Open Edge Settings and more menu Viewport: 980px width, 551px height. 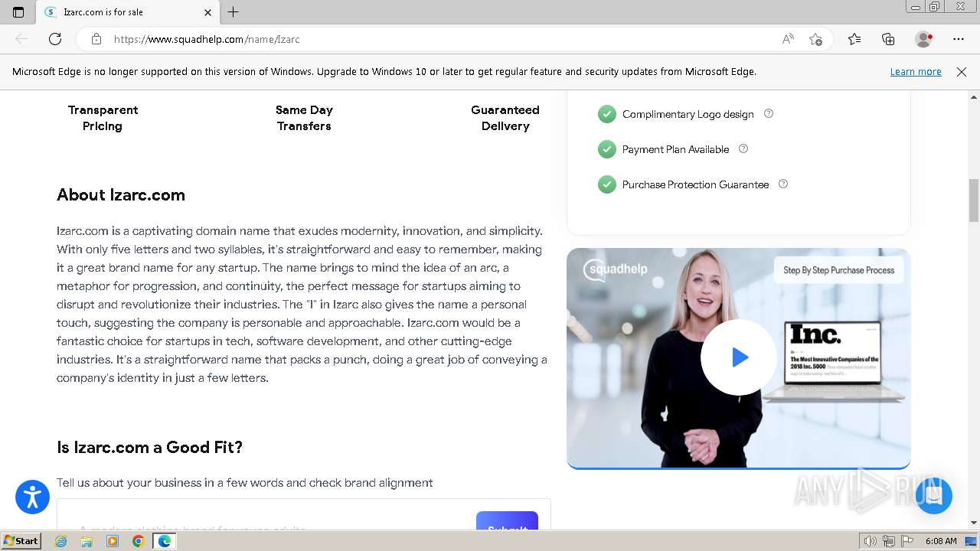point(959,39)
